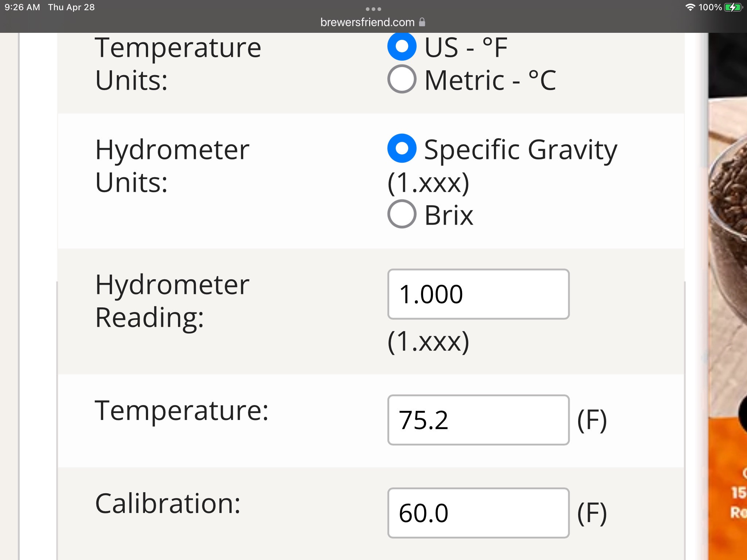Tap the brewersfriend.com address bar

point(368,22)
